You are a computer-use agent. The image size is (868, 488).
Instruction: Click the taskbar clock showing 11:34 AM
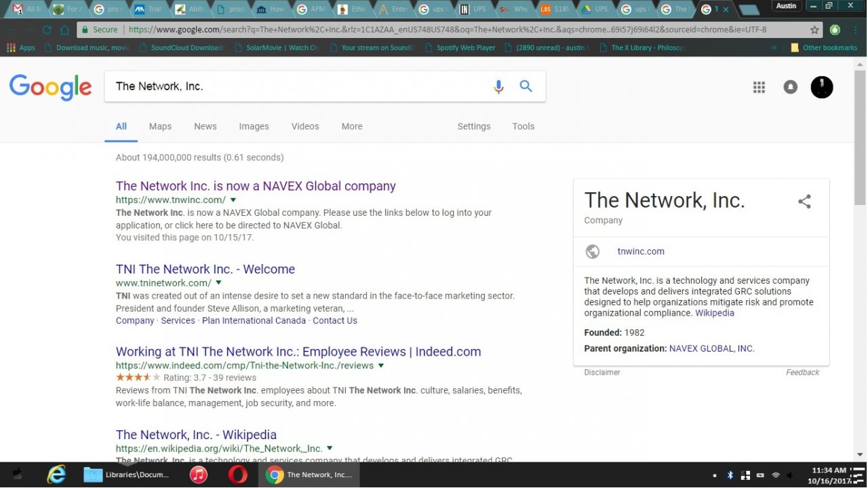click(x=829, y=474)
